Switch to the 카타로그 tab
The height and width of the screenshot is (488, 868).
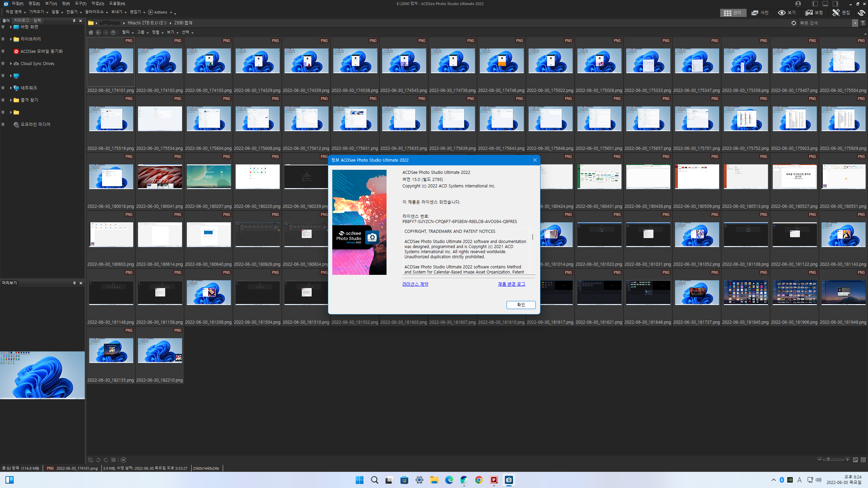click(x=21, y=21)
